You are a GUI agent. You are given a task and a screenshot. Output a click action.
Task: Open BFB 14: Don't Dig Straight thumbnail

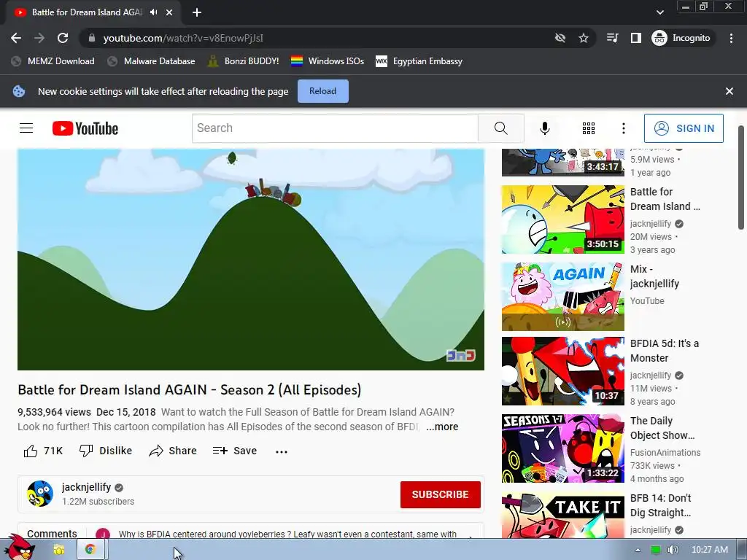click(562, 515)
